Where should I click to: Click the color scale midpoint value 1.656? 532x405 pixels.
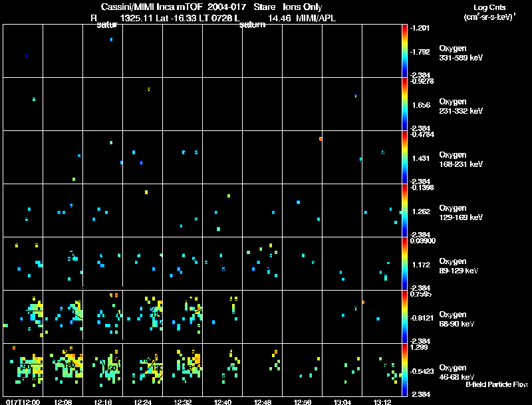(x=421, y=105)
